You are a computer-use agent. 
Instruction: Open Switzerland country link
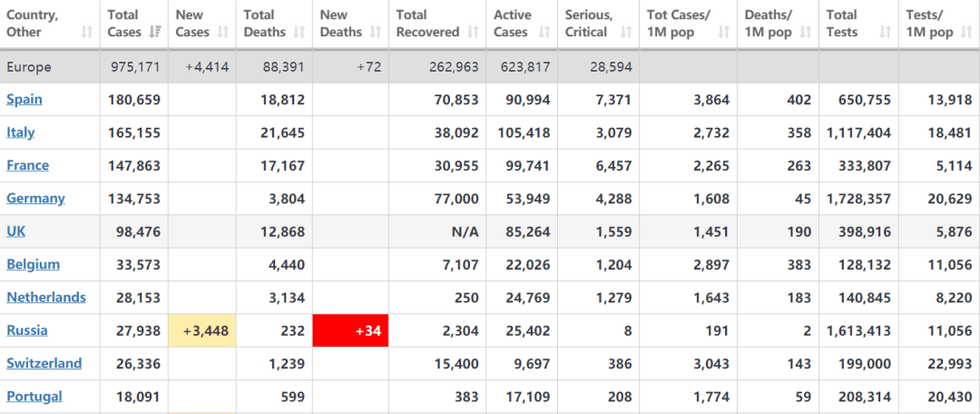pyautogui.click(x=44, y=363)
